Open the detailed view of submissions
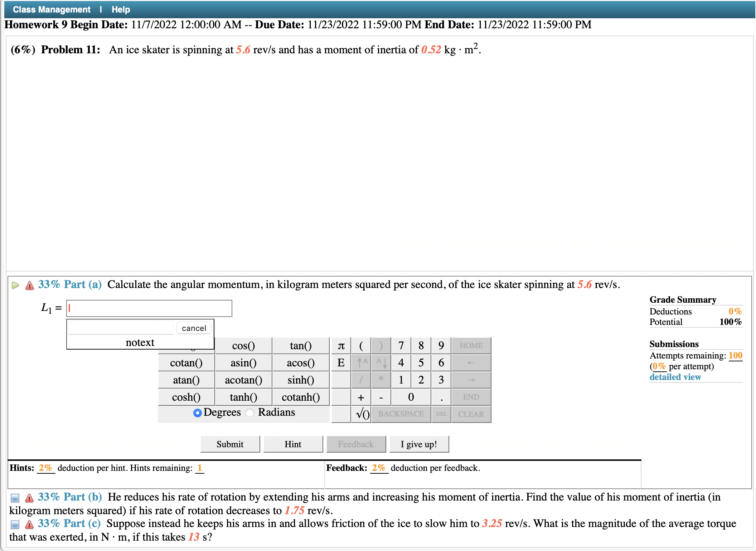Image resolution: width=756 pixels, height=551 pixels. click(x=675, y=377)
